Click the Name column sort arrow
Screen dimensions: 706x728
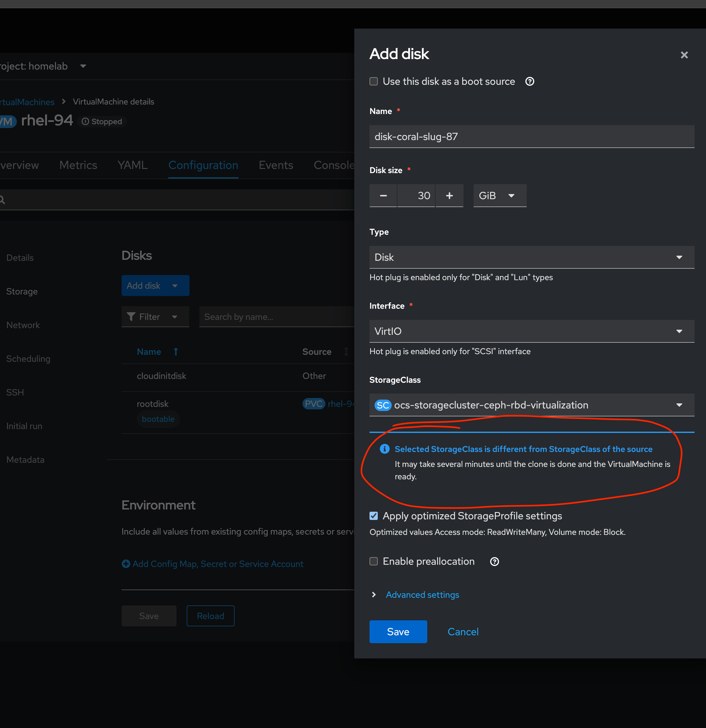(x=176, y=352)
